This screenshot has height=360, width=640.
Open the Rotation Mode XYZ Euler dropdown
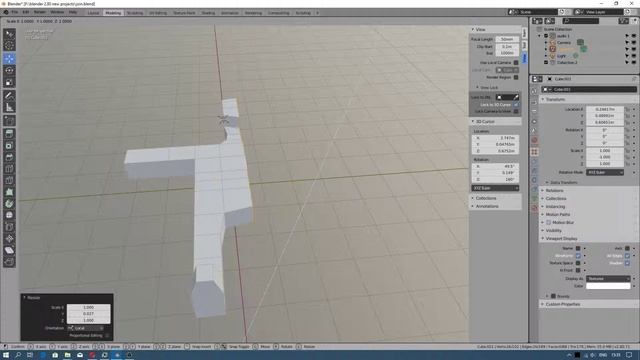click(x=605, y=173)
